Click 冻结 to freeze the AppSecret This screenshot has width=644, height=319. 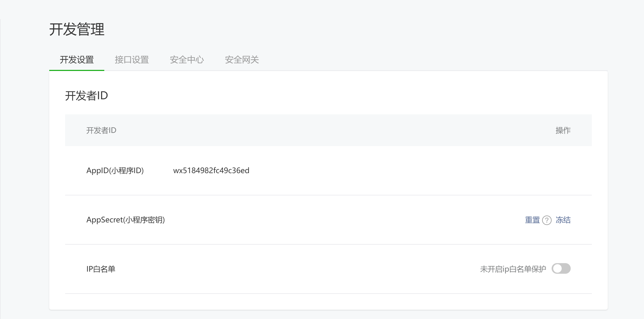tap(563, 220)
